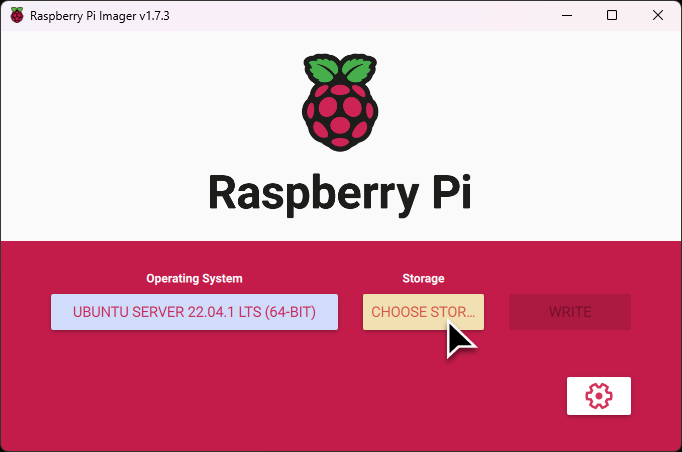Click the Imager app icon in title bar
682x452 pixels.
tap(15, 16)
